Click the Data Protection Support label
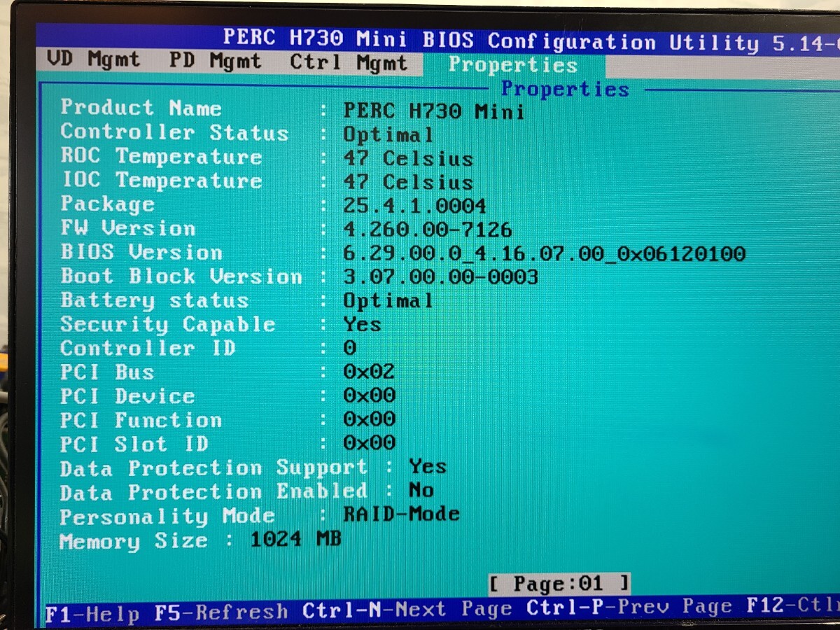 213,468
